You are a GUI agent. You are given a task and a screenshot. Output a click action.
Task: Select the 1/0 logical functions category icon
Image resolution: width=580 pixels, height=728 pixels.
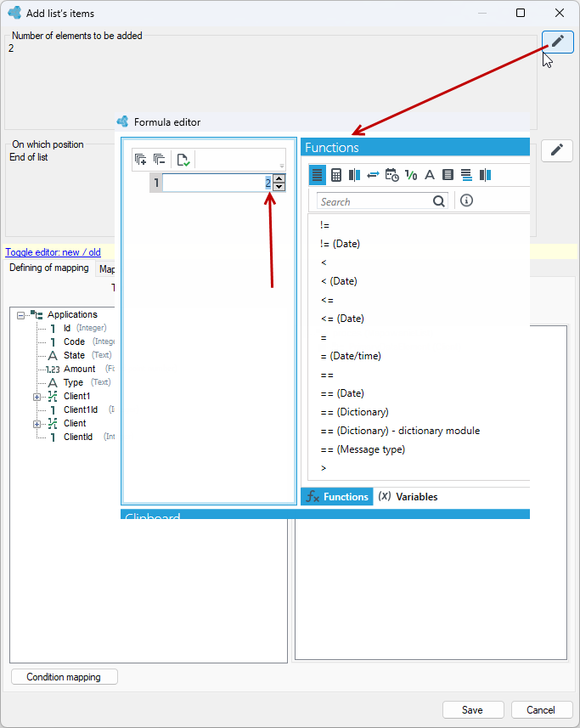coord(411,175)
